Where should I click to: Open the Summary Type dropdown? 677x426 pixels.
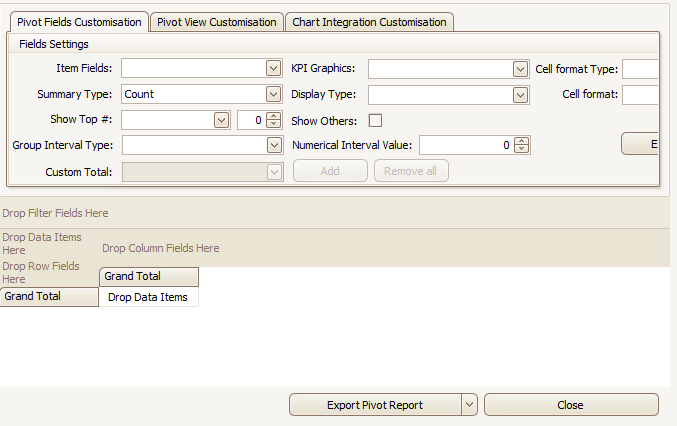(273, 94)
